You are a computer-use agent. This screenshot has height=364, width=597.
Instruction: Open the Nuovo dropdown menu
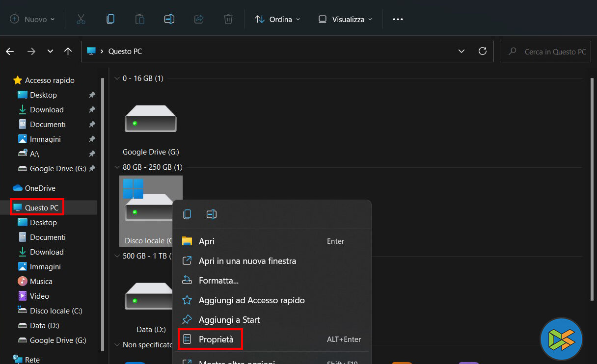coord(32,19)
